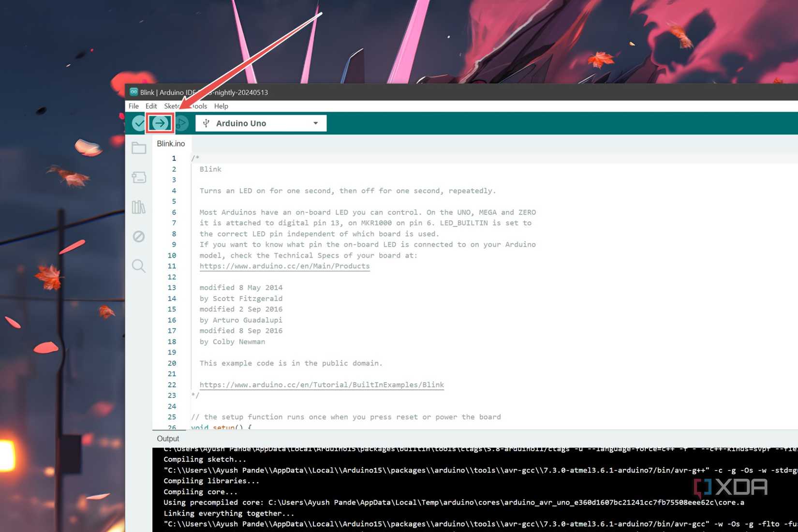Open the Debug panel sidebar icon
Screen dimensions: 798x532
tap(139, 236)
